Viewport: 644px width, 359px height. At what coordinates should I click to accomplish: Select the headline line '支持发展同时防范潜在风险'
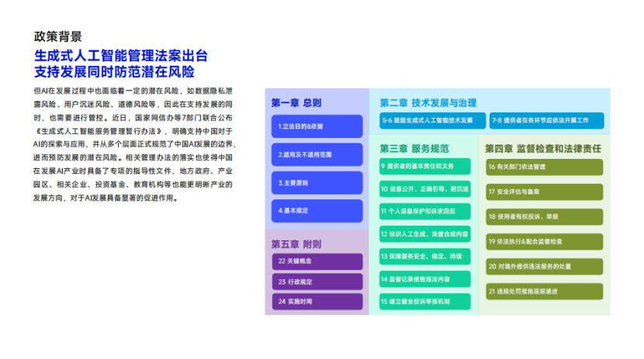point(114,72)
